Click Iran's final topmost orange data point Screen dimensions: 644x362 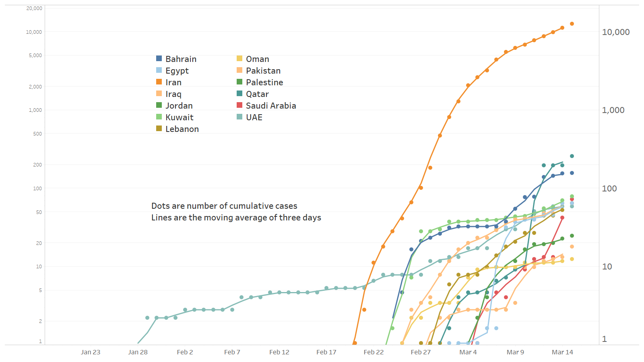point(572,24)
